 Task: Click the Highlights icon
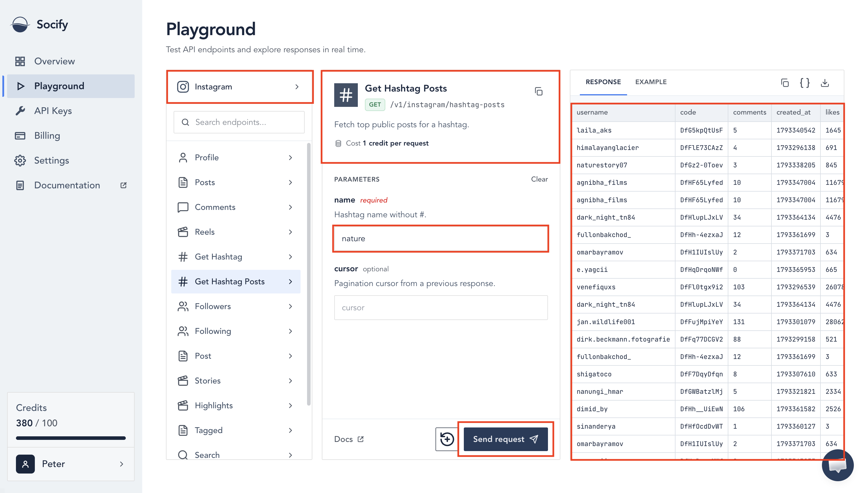pyautogui.click(x=183, y=405)
